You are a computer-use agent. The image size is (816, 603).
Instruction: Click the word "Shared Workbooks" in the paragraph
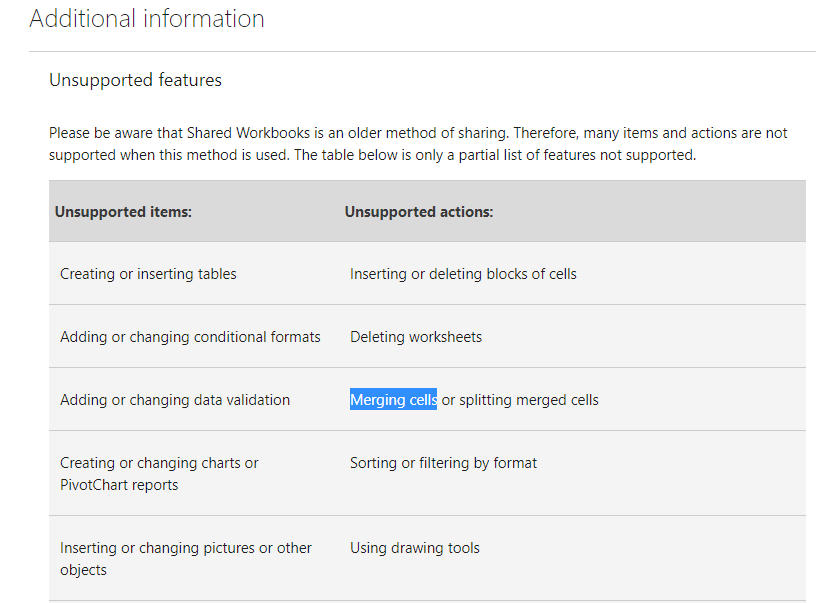coord(248,133)
